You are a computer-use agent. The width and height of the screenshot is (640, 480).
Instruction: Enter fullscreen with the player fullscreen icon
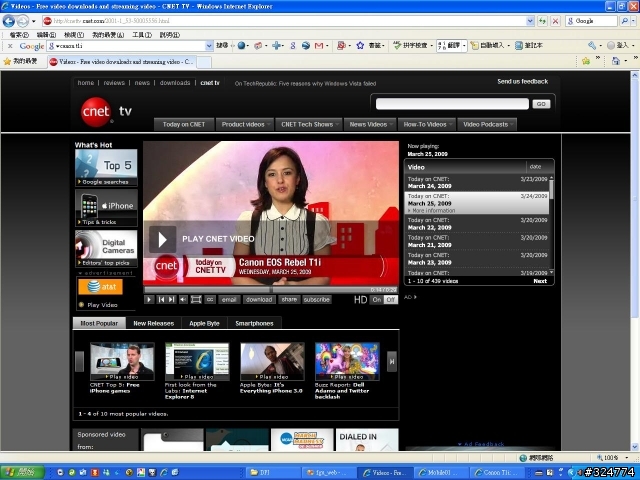[196, 300]
